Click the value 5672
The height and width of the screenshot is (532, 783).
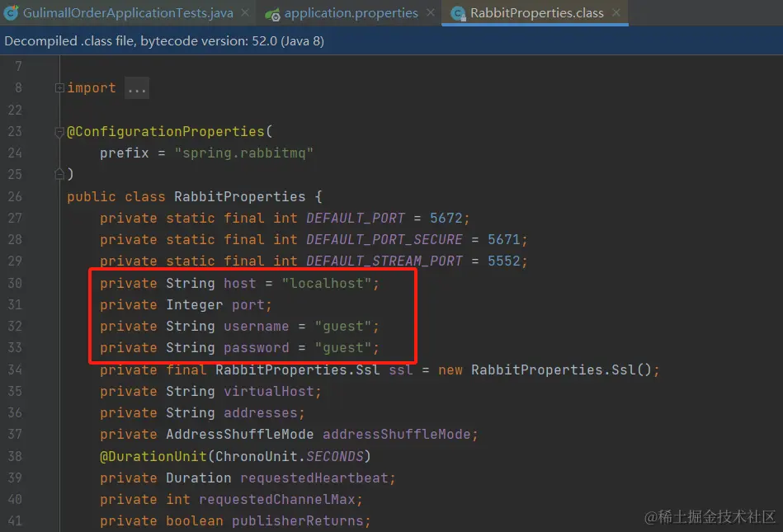pos(446,218)
